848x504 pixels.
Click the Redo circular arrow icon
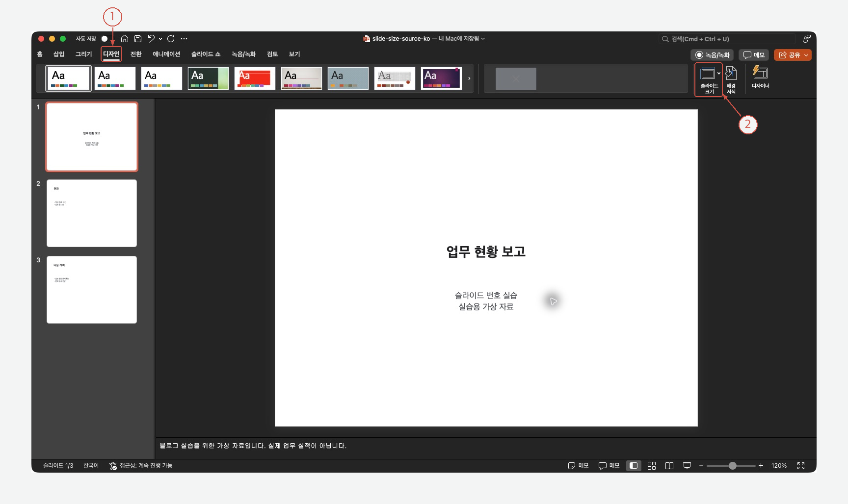pos(171,39)
